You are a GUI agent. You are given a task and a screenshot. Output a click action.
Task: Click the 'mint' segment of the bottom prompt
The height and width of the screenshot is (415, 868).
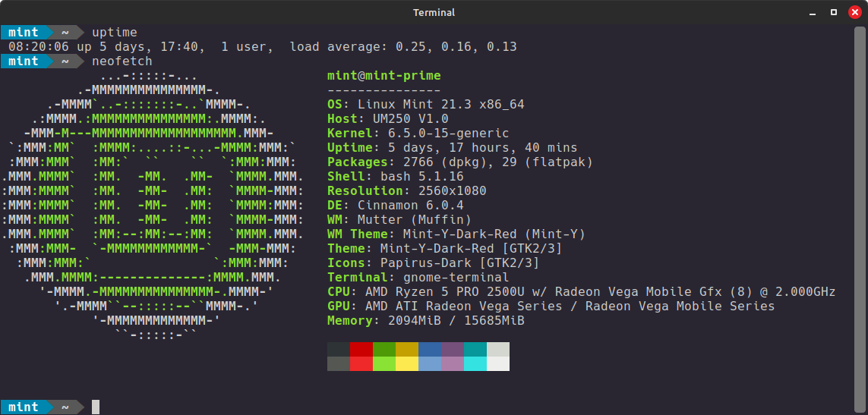point(24,407)
